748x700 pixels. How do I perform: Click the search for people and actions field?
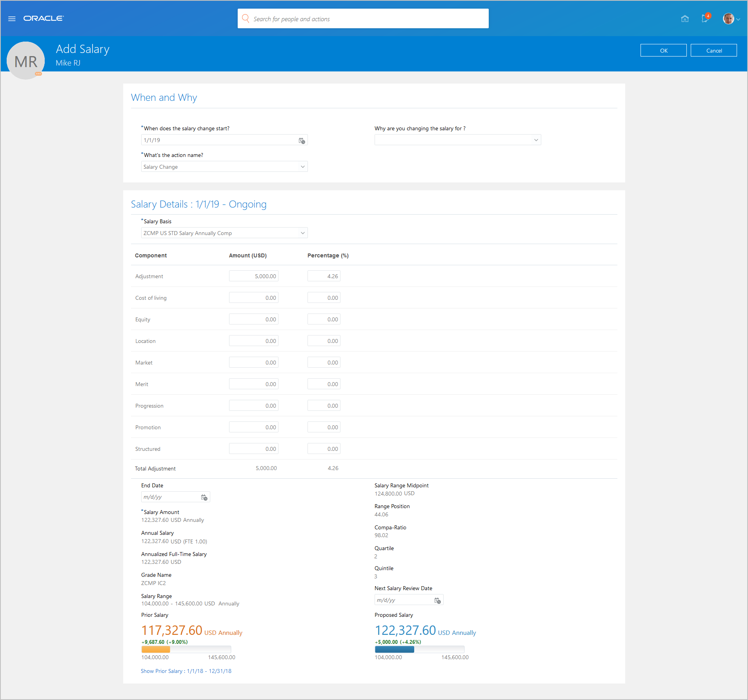[363, 19]
